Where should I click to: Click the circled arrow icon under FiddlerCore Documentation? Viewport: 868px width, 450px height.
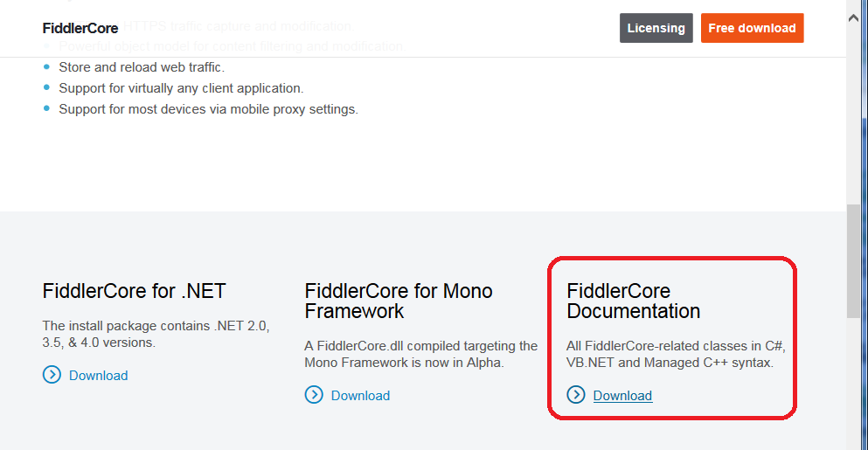(576, 395)
